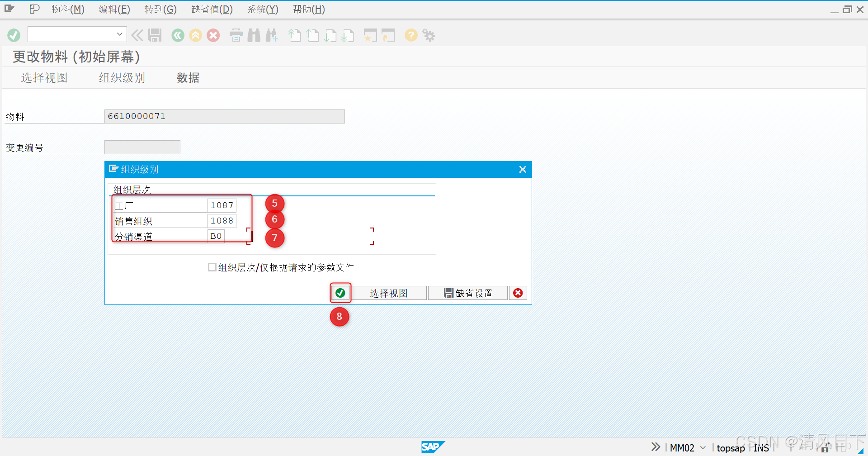
Task: Click the 分销渠道 field with B0
Action: [x=216, y=236]
